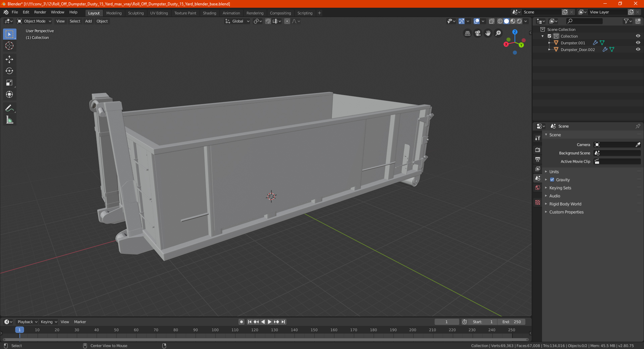Viewport: 644px width, 349px height.
Task: Jump to next keyframe
Action: coord(276,322)
